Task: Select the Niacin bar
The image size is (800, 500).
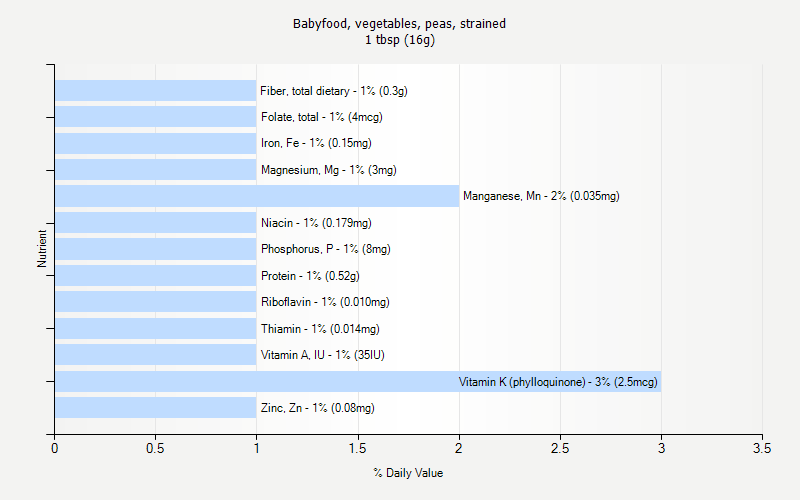Action: coord(156,223)
